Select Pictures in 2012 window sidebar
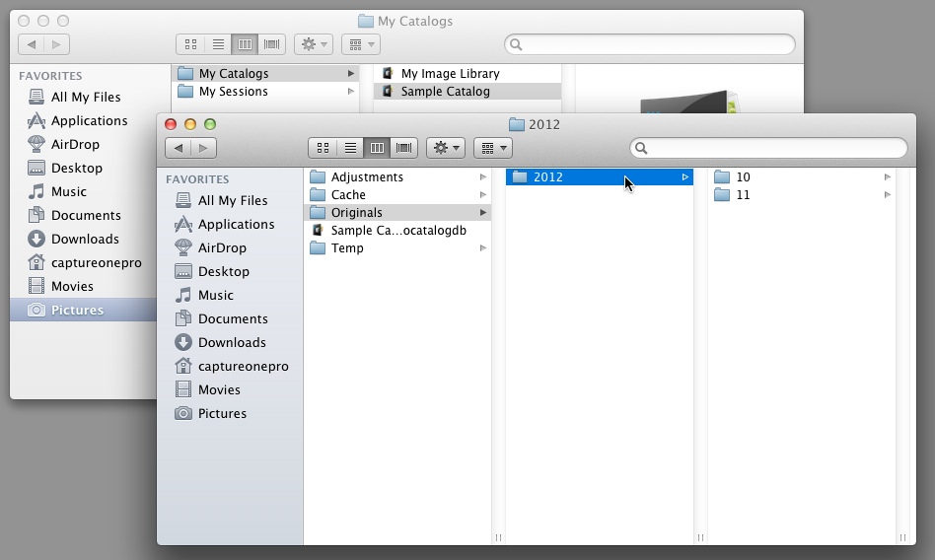 (x=230, y=413)
